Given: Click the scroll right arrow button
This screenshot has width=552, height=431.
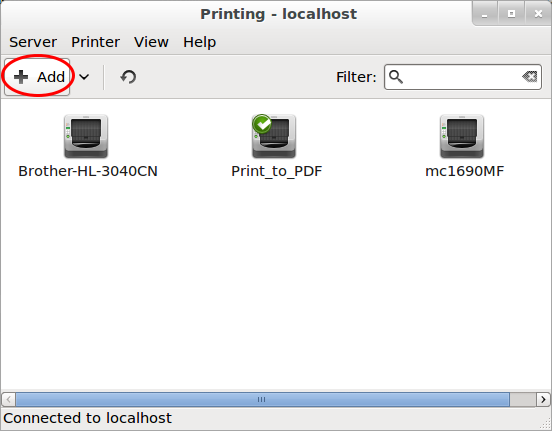Looking at the screenshot, I should pos(543,399).
